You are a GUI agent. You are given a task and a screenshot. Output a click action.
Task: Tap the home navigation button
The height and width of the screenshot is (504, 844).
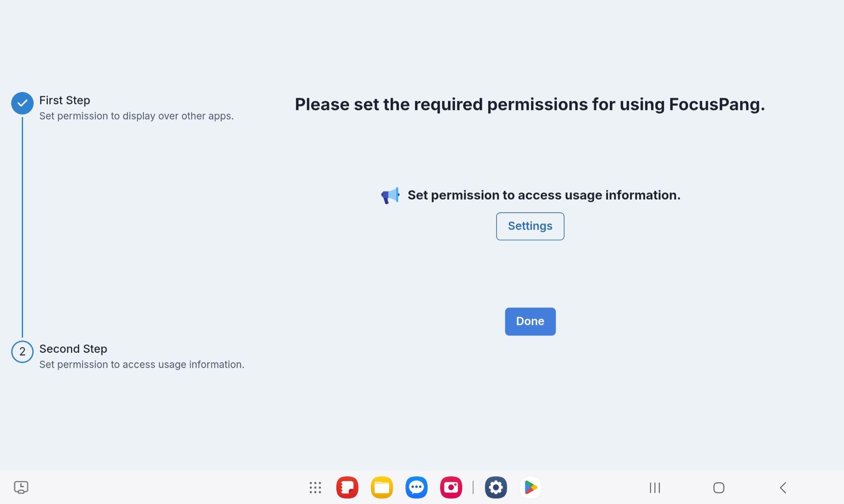718,488
